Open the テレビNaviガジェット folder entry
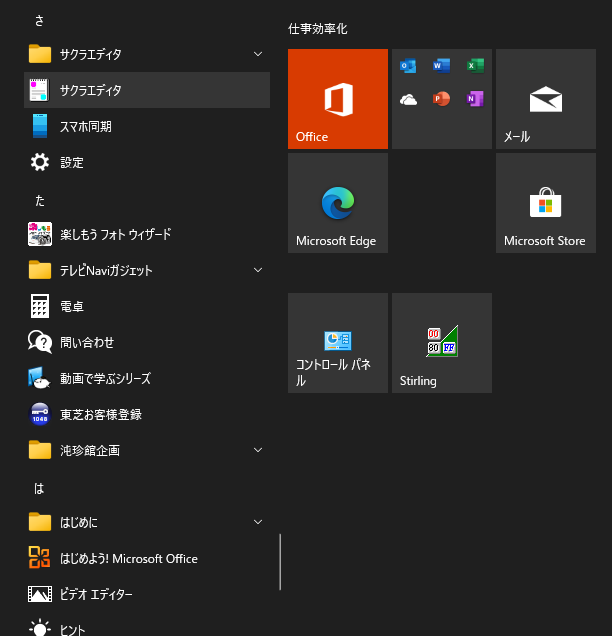612x636 pixels. pos(147,270)
